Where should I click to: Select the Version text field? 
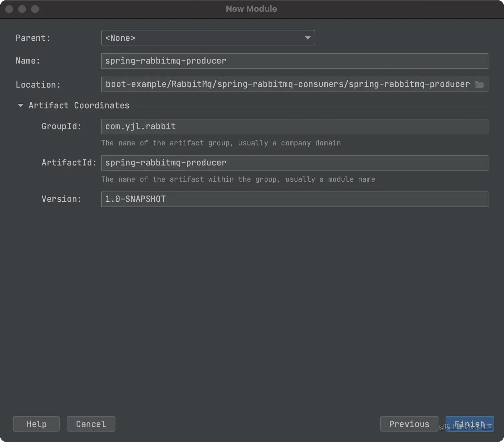294,199
